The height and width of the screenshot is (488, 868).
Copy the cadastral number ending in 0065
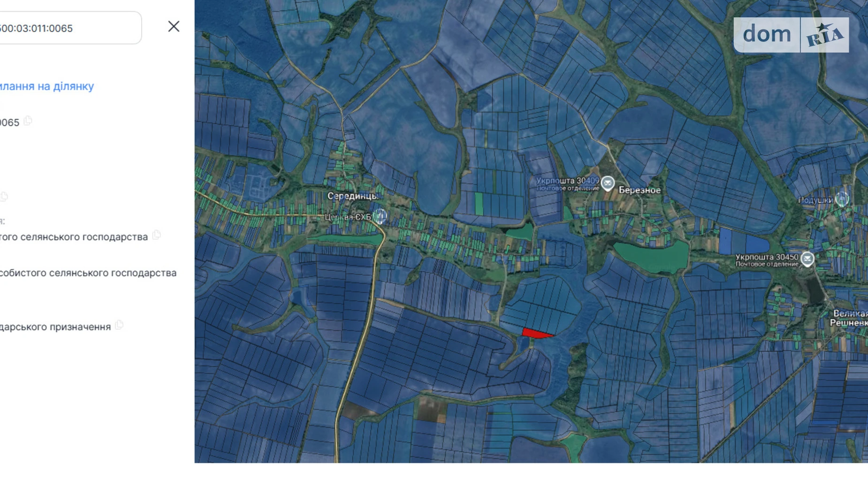pyautogui.click(x=28, y=121)
